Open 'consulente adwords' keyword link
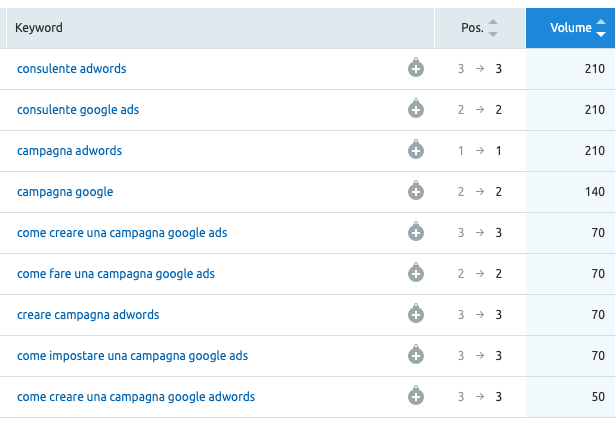The width and height of the screenshot is (616, 421). [72, 69]
